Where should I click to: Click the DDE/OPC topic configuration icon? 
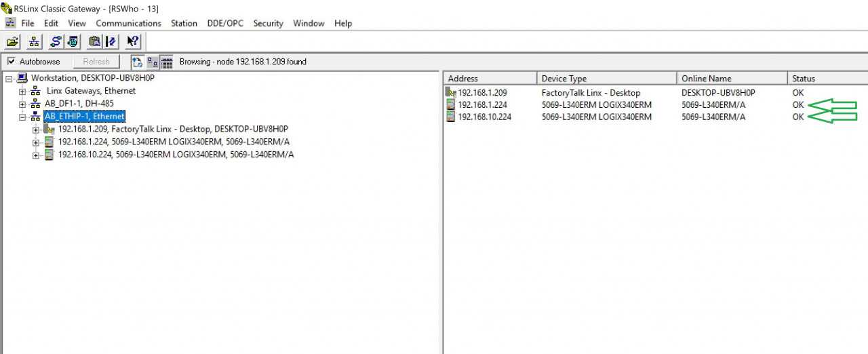point(111,41)
